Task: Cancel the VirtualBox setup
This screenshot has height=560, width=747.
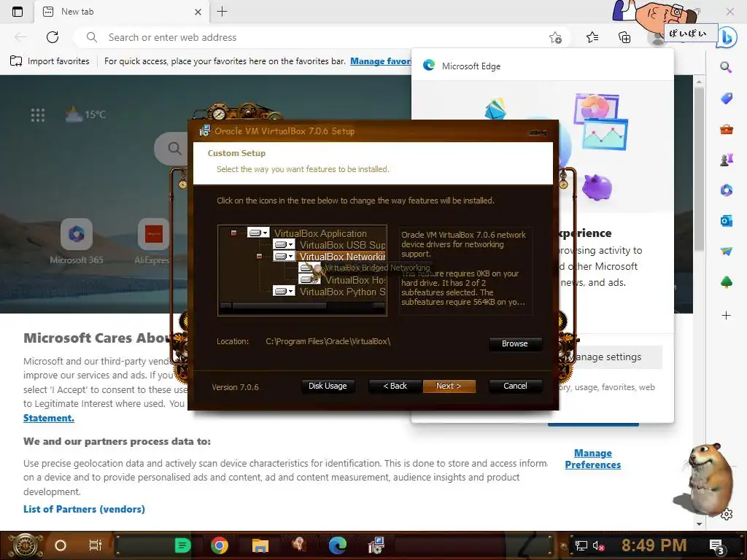Action: [515, 386]
